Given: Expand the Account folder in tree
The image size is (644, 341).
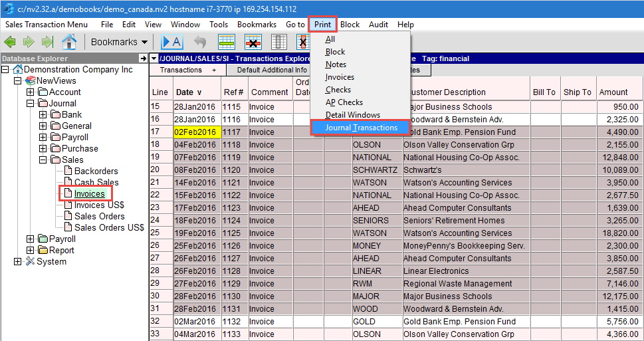Looking at the screenshot, I should [43, 92].
